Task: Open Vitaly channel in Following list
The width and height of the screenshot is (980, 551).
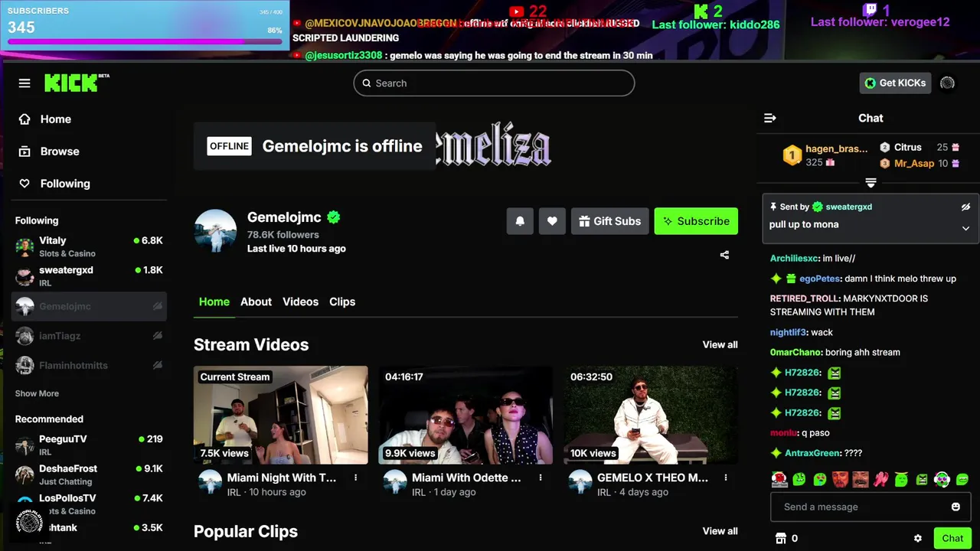Action: pyautogui.click(x=89, y=246)
